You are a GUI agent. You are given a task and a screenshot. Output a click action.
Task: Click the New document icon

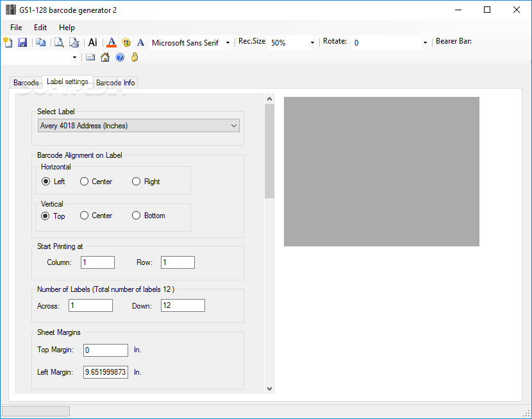click(8, 42)
